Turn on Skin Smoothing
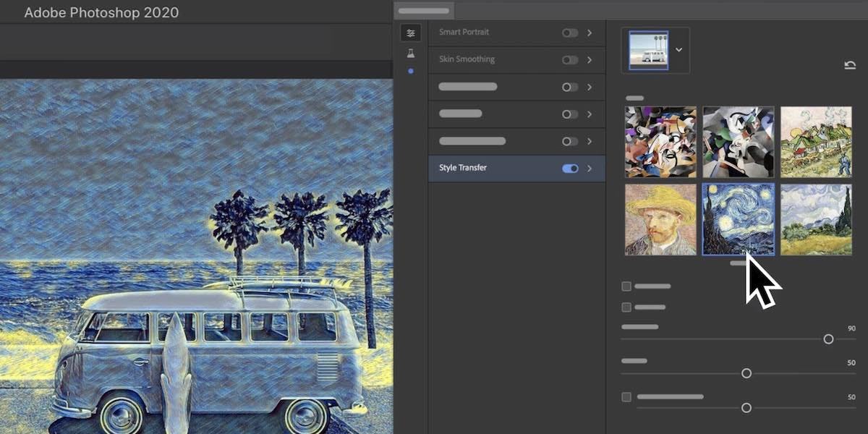 [571, 60]
